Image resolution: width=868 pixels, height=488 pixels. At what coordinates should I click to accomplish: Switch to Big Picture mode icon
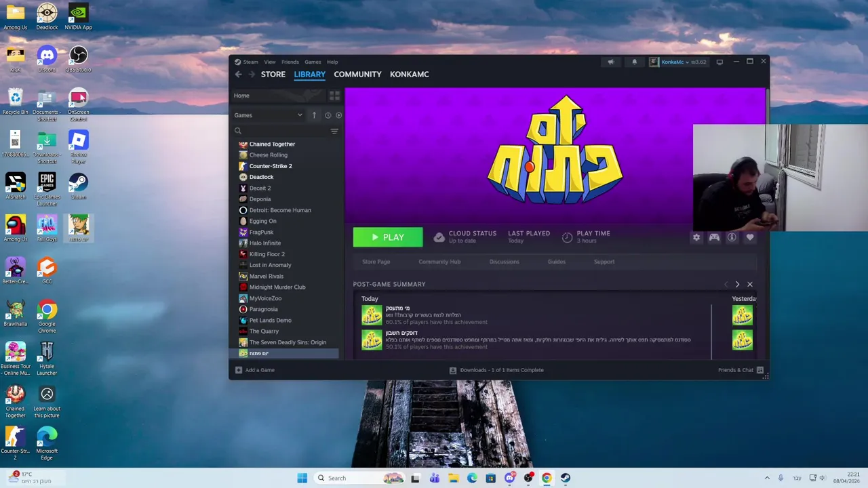[719, 62]
